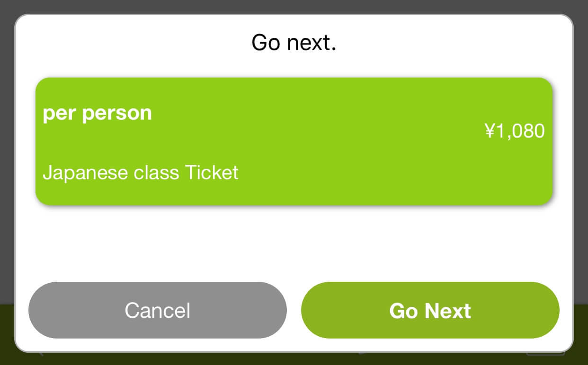Viewport: 588px width, 365px height.
Task: Select the Japanese class Ticket card
Action: tap(294, 141)
